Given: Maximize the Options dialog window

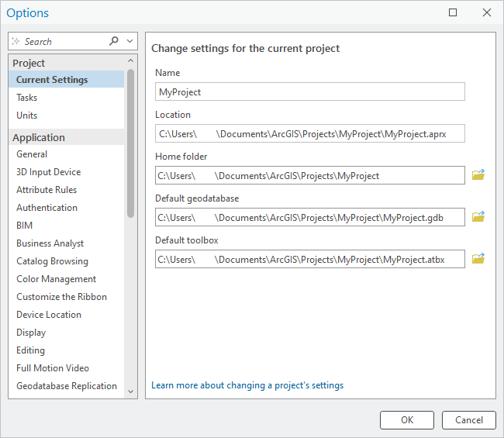Looking at the screenshot, I should point(453,12).
